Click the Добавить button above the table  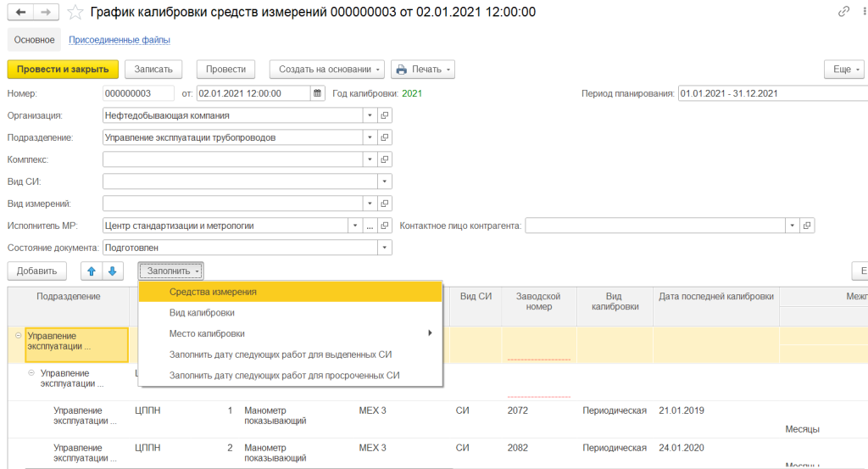coord(36,271)
